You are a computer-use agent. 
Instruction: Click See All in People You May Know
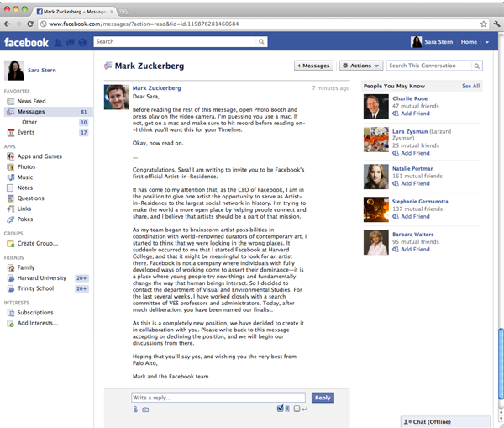(470, 86)
